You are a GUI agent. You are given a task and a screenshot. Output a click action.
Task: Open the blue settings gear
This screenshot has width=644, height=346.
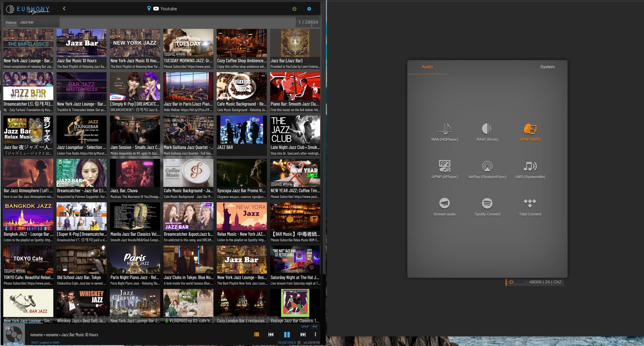[x=309, y=9]
